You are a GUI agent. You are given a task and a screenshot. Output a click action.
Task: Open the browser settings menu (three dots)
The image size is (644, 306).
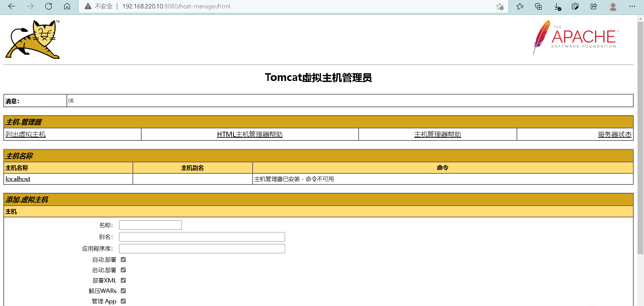pos(632,6)
